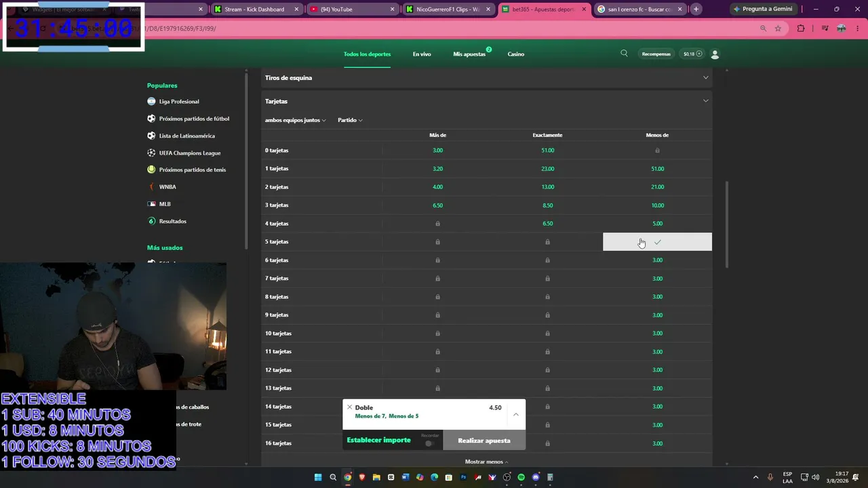The height and width of the screenshot is (488, 868).
Task: Click the zoom magnifier icon in the address bar
Action: pyautogui.click(x=764, y=28)
